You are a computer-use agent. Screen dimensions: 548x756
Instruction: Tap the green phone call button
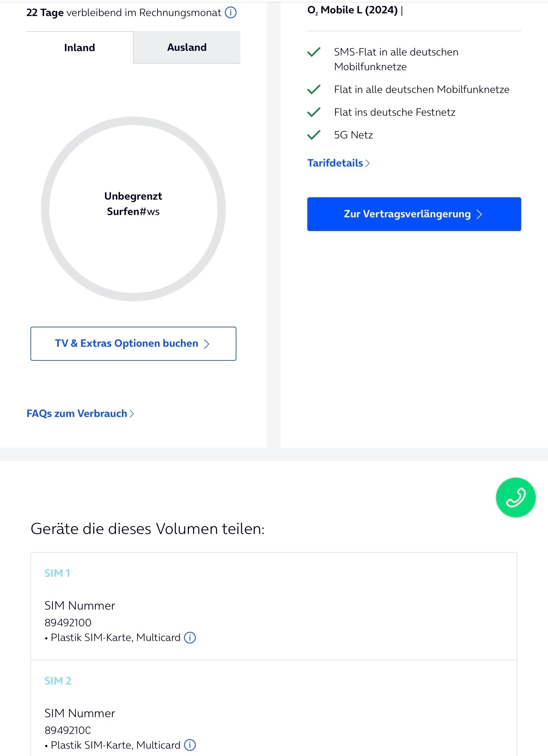pyautogui.click(x=515, y=497)
